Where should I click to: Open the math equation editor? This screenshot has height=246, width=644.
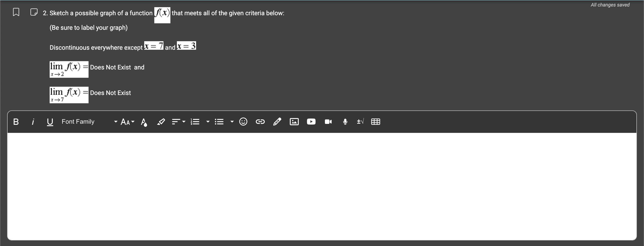(360, 122)
